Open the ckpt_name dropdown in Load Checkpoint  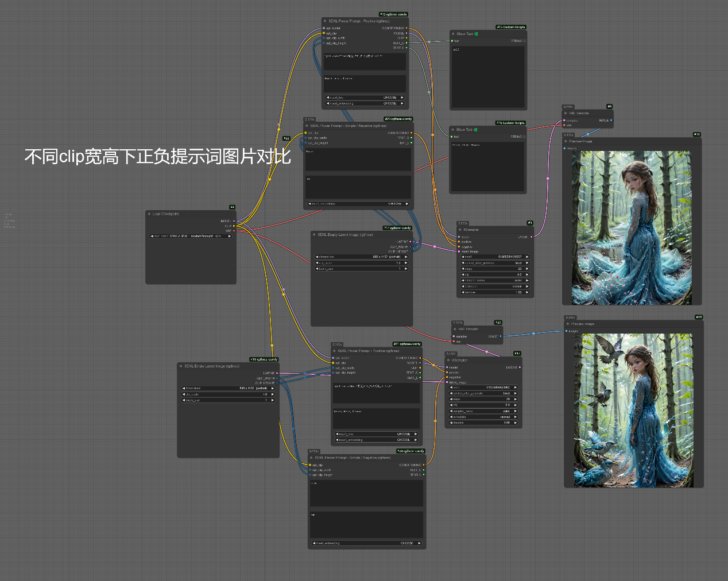pos(191,236)
